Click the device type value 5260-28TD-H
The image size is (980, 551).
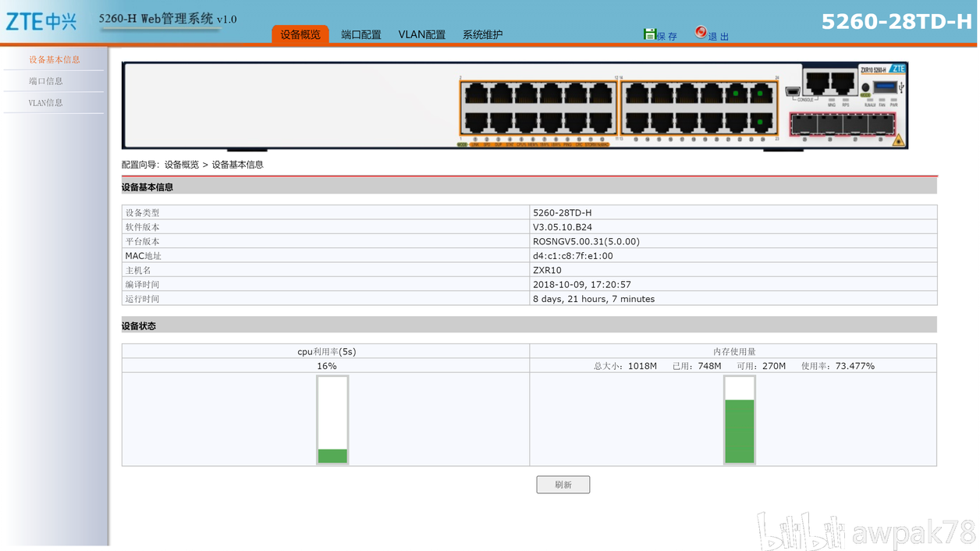(x=563, y=212)
